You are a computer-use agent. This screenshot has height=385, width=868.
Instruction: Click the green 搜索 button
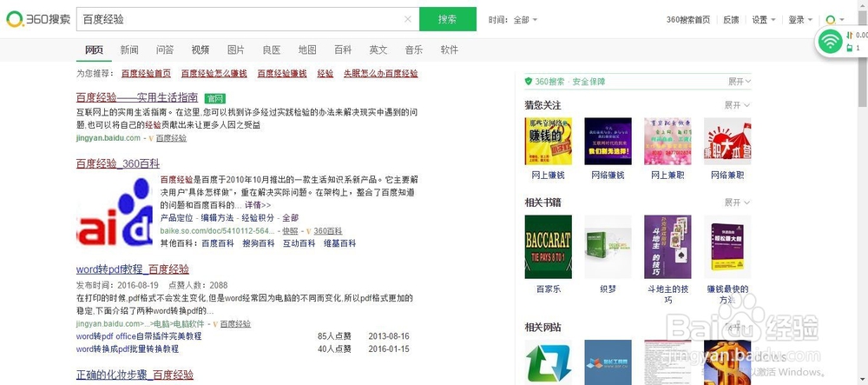pos(447,19)
